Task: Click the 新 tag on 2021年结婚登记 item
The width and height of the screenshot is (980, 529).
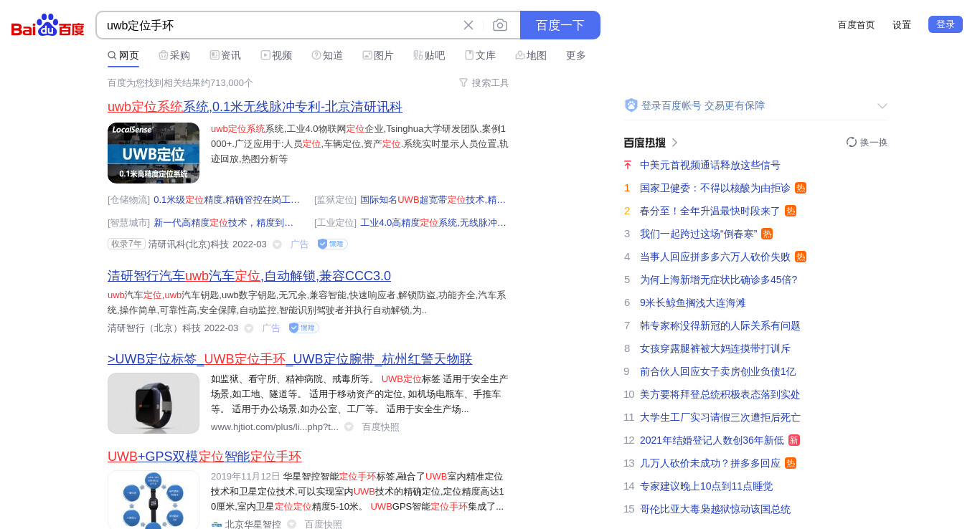Action: click(794, 440)
